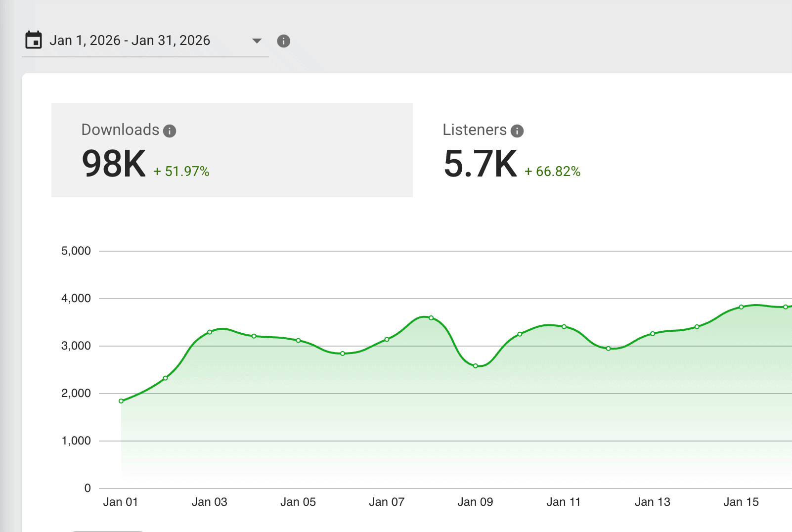Select the Jan 03 chart data point
This screenshot has width=792, height=532.
coord(210,332)
